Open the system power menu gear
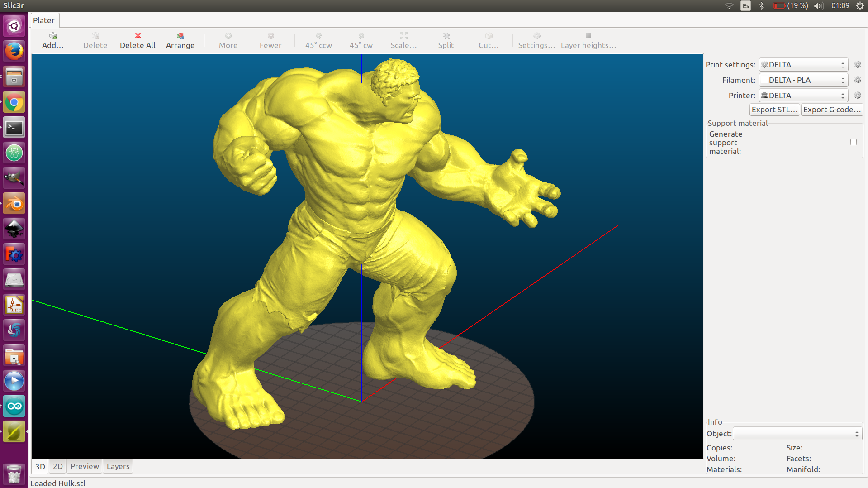868x488 pixels. click(x=860, y=6)
